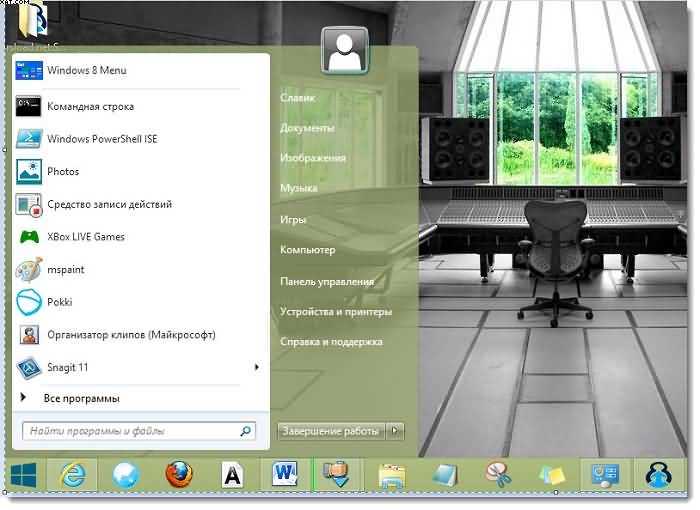The width and height of the screenshot is (700, 510).
Task: Click the Snagit 11 icon
Action: click(x=29, y=368)
